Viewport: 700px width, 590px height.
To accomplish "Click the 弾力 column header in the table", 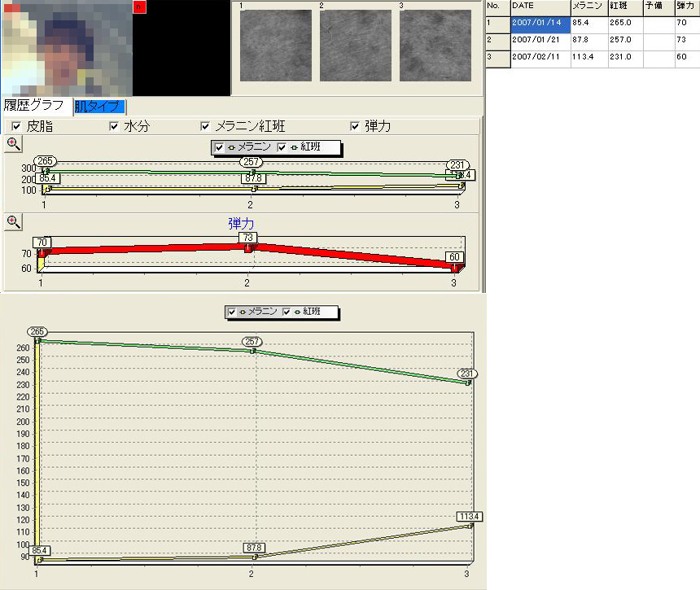I will pyautogui.click(x=687, y=7).
